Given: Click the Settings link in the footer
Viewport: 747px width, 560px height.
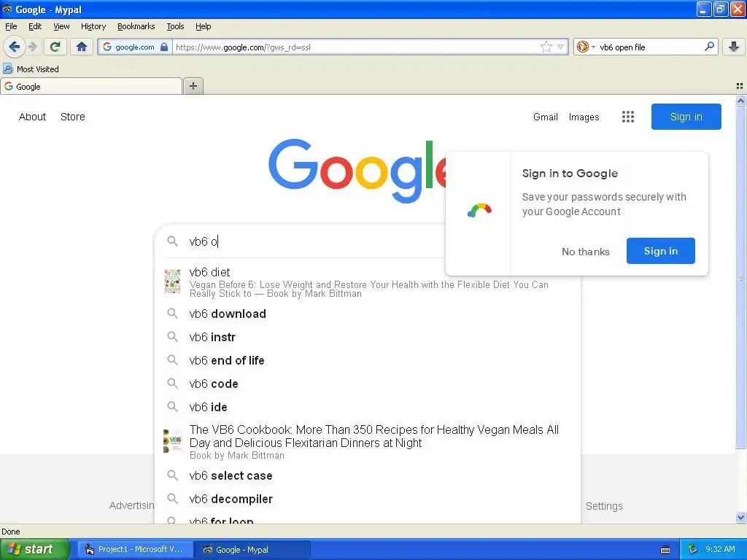Looking at the screenshot, I should coord(604,506).
